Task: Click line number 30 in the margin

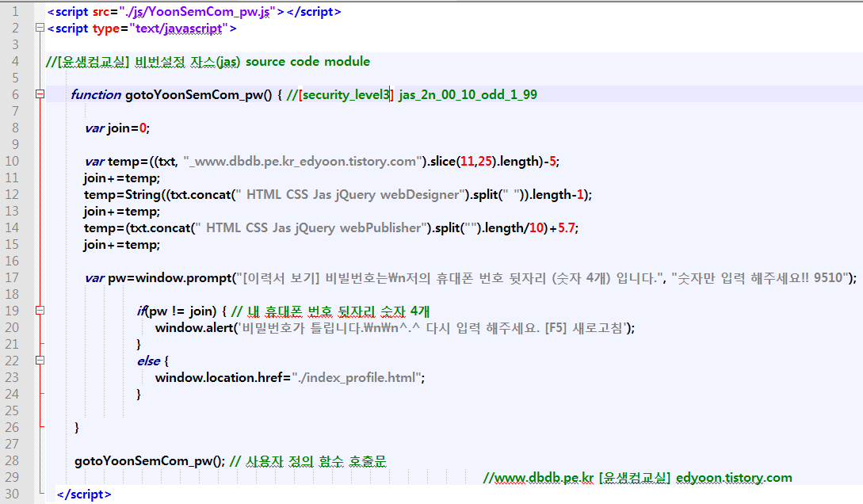Action: (12, 494)
